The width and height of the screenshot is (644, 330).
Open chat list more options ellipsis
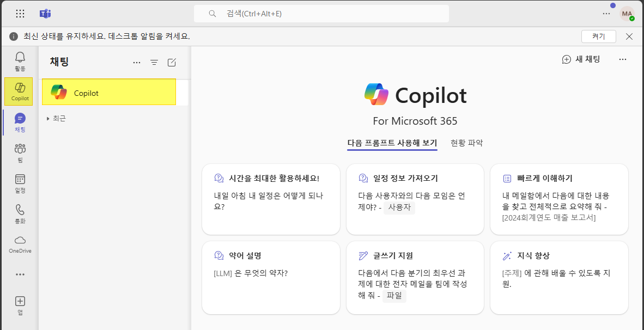(137, 63)
